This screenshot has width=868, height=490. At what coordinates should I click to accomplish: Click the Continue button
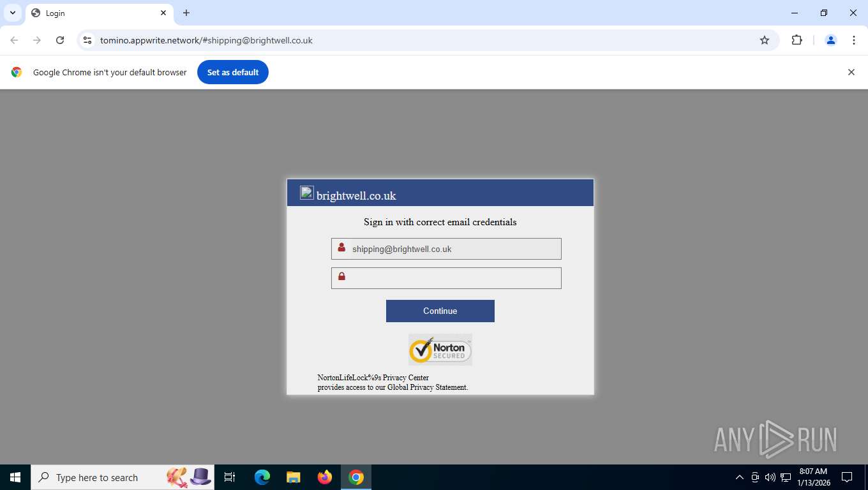pyautogui.click(x=440, y=311)
